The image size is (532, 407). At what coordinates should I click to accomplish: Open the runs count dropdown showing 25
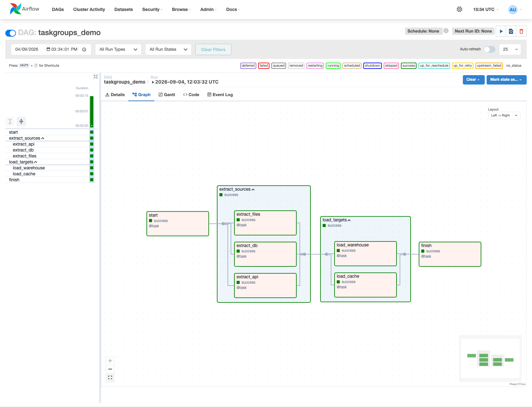510,49
